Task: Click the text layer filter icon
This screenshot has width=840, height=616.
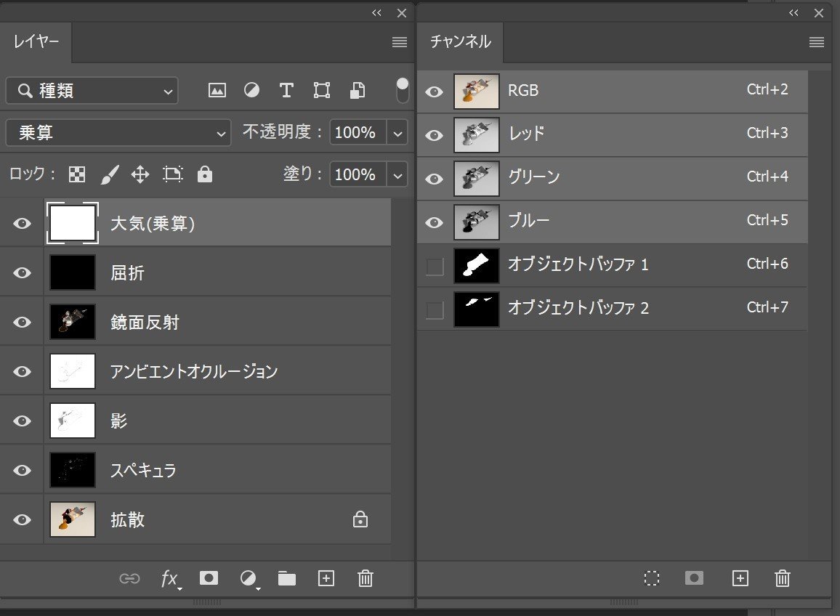Action: pos(286,90)
